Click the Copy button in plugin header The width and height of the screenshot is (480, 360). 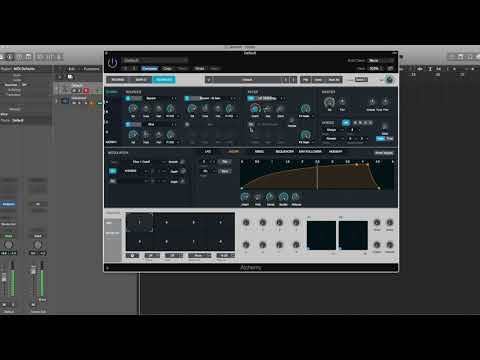pos(167,68)
